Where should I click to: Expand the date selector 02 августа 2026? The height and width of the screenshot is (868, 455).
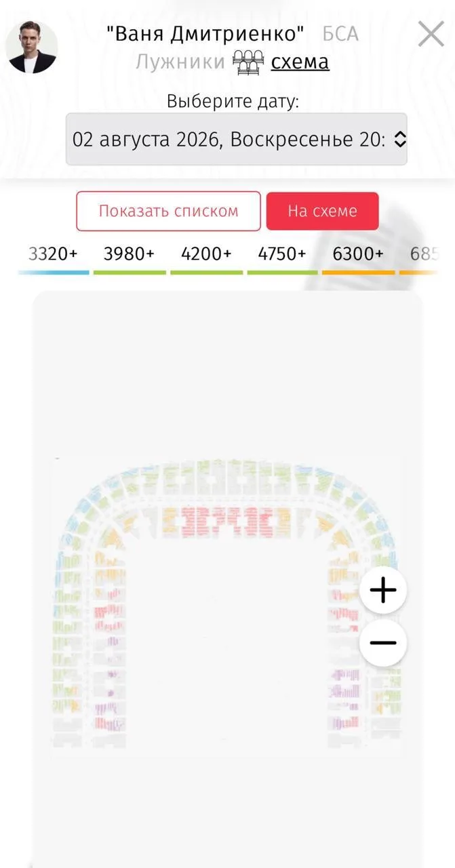(237, 139)
